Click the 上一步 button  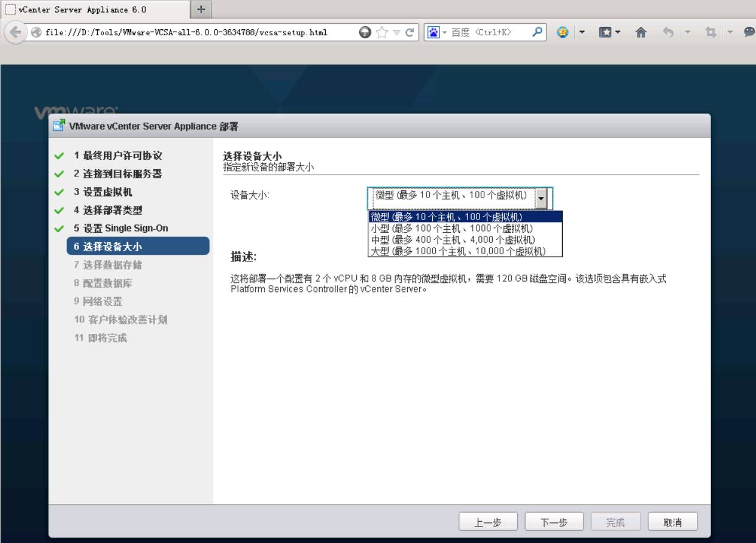tap(488, 522)
